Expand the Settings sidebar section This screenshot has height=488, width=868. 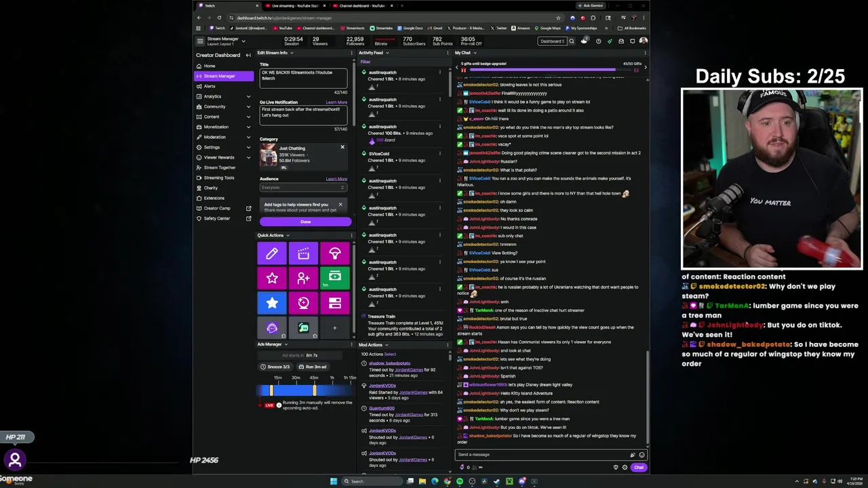tap(248, 147)
